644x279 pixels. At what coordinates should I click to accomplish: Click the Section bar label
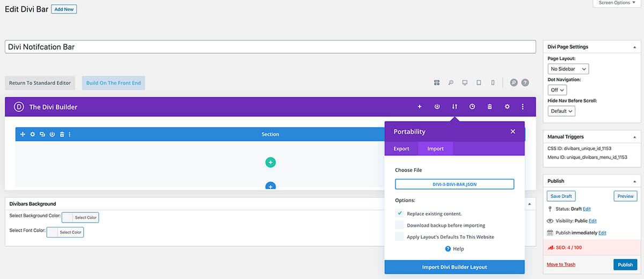270,134
